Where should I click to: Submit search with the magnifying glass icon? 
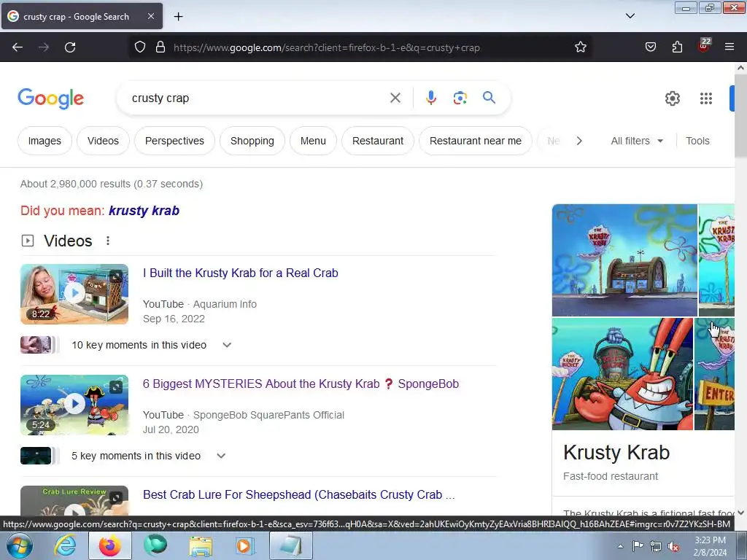point(489,98)
